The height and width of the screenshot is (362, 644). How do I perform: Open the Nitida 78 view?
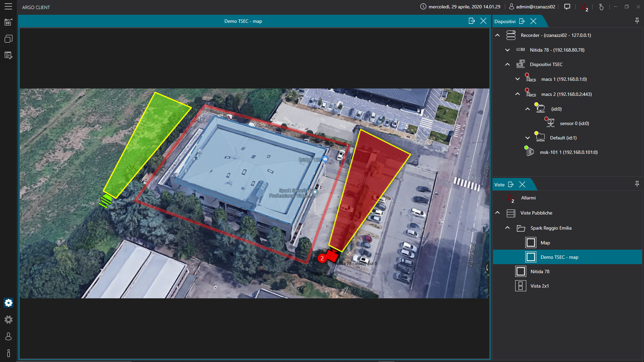click(x=541, y=271)
